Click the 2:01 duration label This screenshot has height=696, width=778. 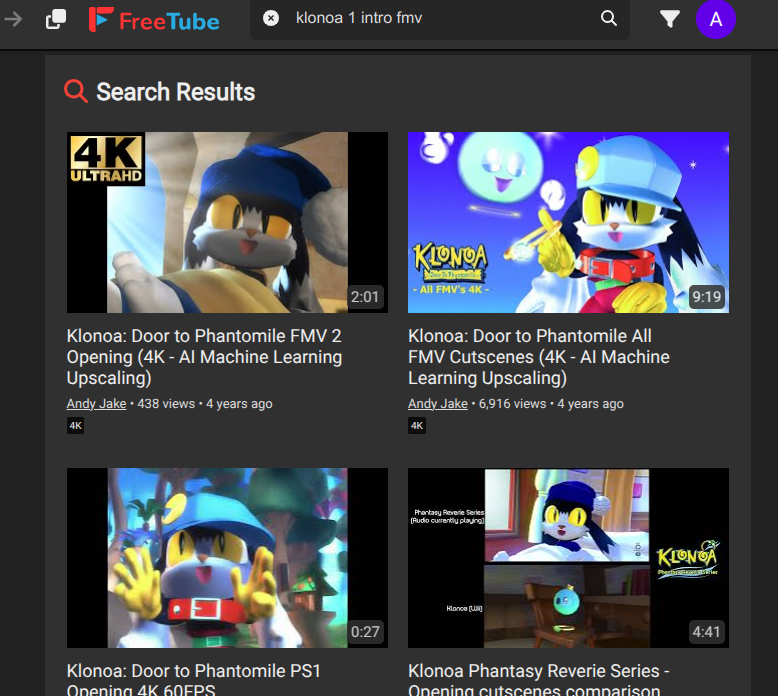click(365, 297)
